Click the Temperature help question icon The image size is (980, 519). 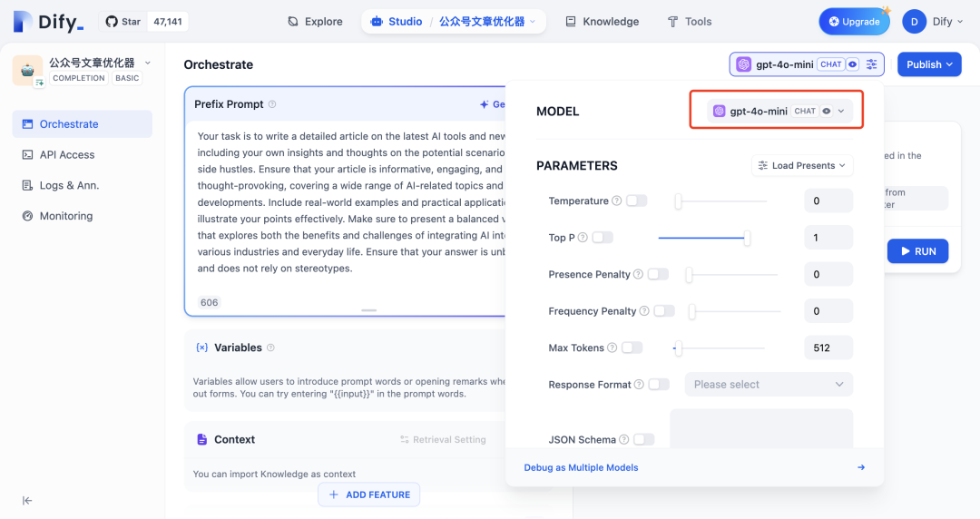click(617, 201)
